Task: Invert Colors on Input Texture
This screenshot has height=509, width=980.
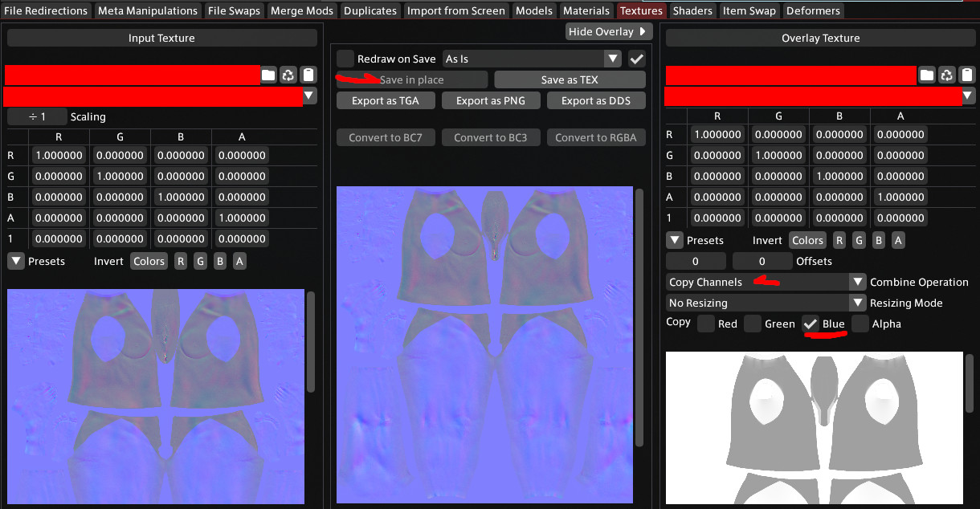Action: click(x=149, y=261)
